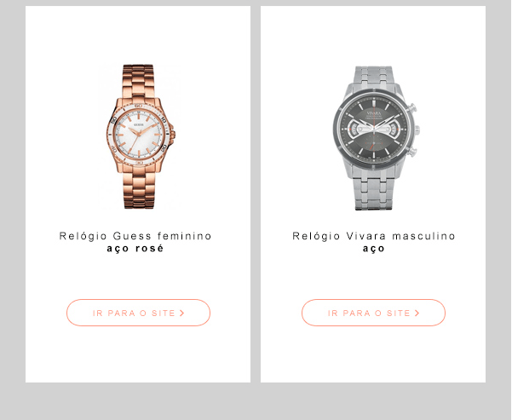This screenshot has height=420, width=512.
Task: Click the top chronograph pusher on the Vivara watch
Action: pos(412,107)
